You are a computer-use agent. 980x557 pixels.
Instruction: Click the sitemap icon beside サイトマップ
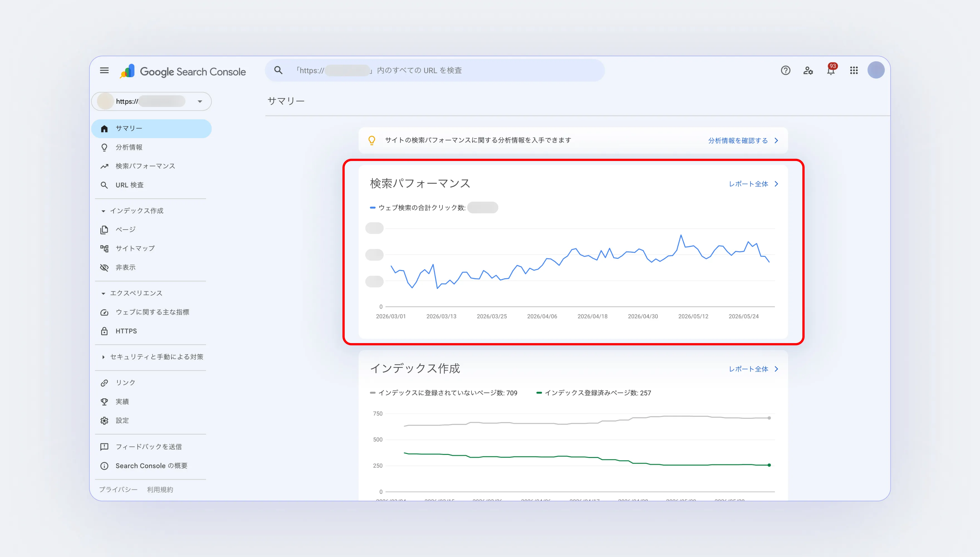coord(104,249)
